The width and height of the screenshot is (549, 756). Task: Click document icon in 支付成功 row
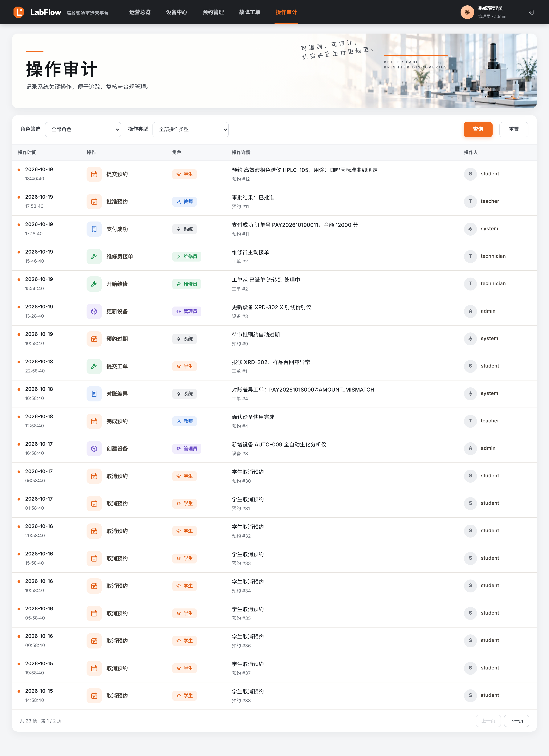pyautogui.click(x=94, y=229)
